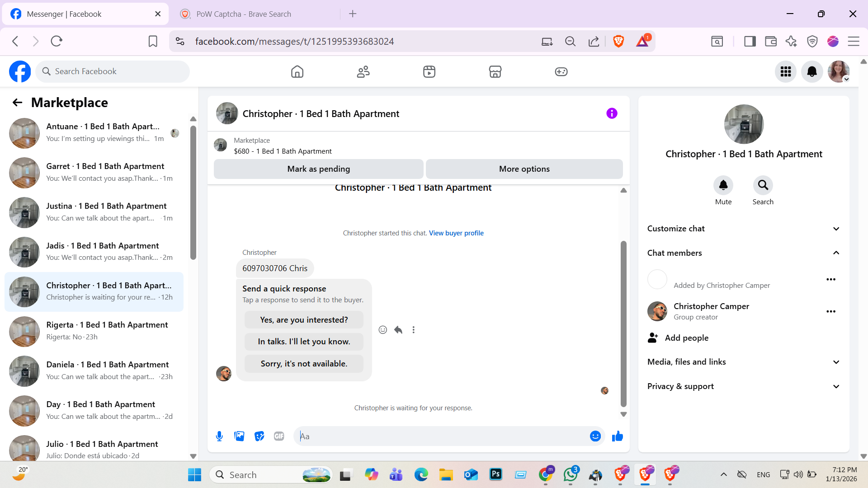
Task: Open the attach photo icon in composer
Action: pos(239,436)
